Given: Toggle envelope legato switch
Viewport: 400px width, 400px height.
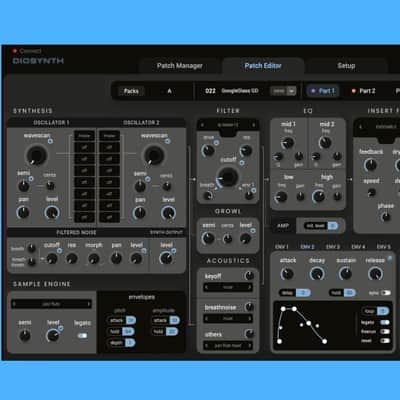Looking at the screenshot, I should (385, 322).
